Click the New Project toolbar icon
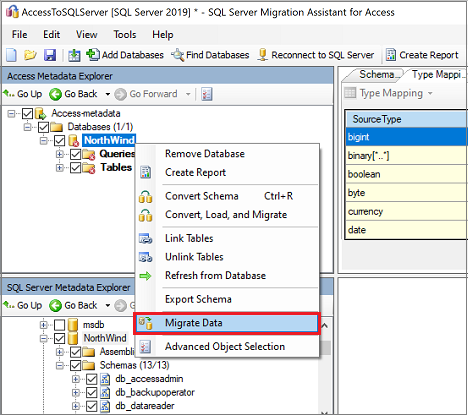 click(x=11, y=55)
